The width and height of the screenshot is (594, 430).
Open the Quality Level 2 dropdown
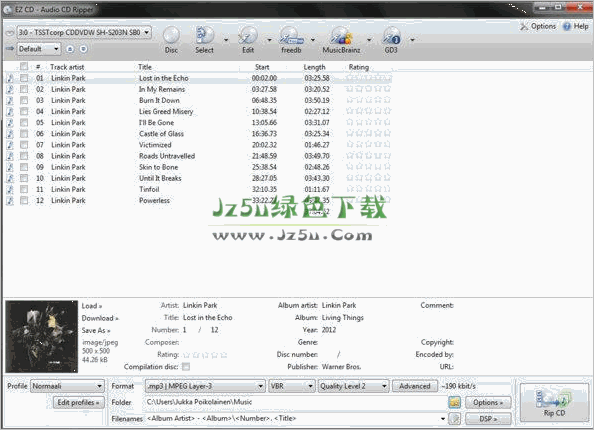354,386
